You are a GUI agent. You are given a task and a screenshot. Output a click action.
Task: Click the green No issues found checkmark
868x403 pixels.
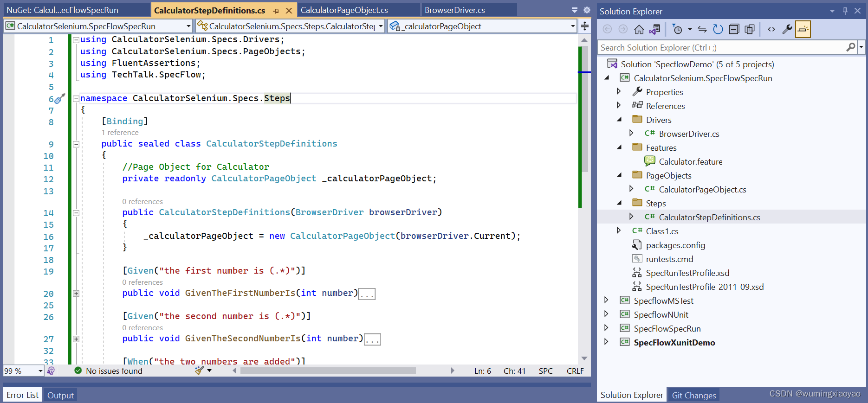pyautogui.click(x=78, y=371)
